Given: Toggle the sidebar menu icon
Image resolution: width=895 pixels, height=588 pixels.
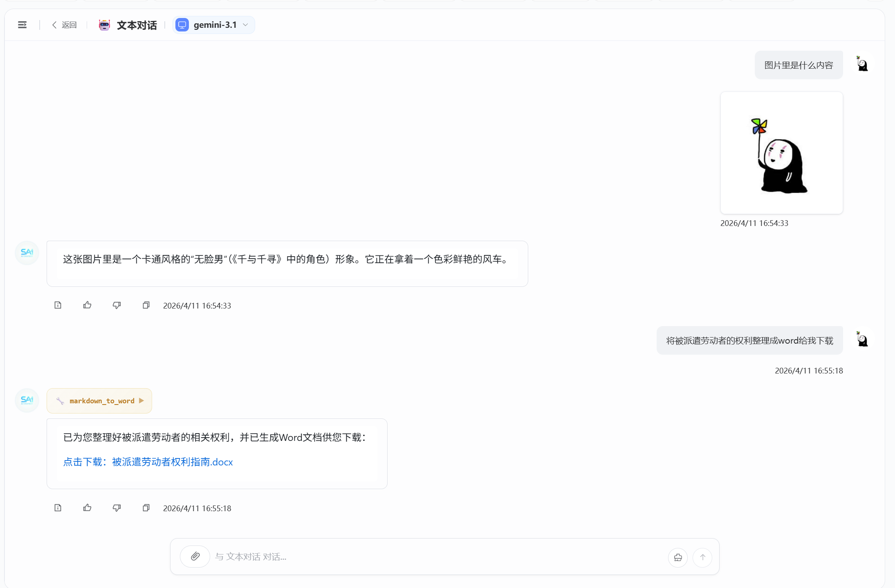Looking at the screenshot, I should [x=22, y=25].
